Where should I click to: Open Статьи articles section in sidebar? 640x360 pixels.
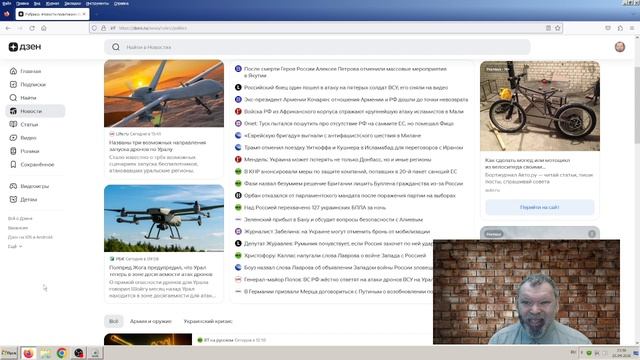(x=24, y=124)
